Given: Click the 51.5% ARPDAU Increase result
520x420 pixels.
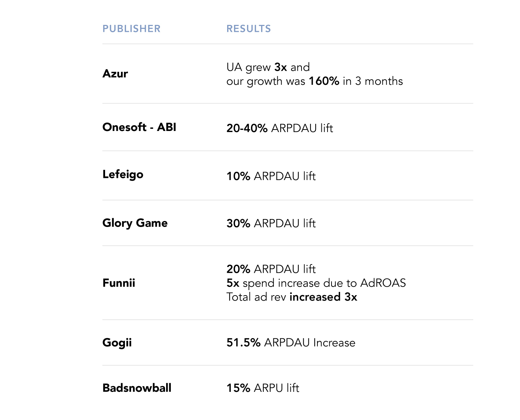Looking at the screenshot, I should pyautogui.click(x=291, y=342).
